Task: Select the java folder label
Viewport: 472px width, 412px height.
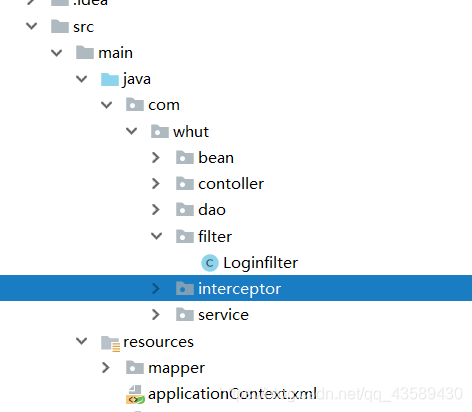Action: pyautogui.click(x=137, y=79)
